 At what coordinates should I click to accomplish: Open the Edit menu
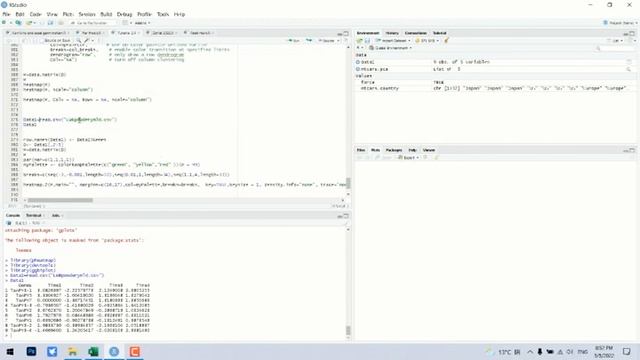click(x=20, y=14)
